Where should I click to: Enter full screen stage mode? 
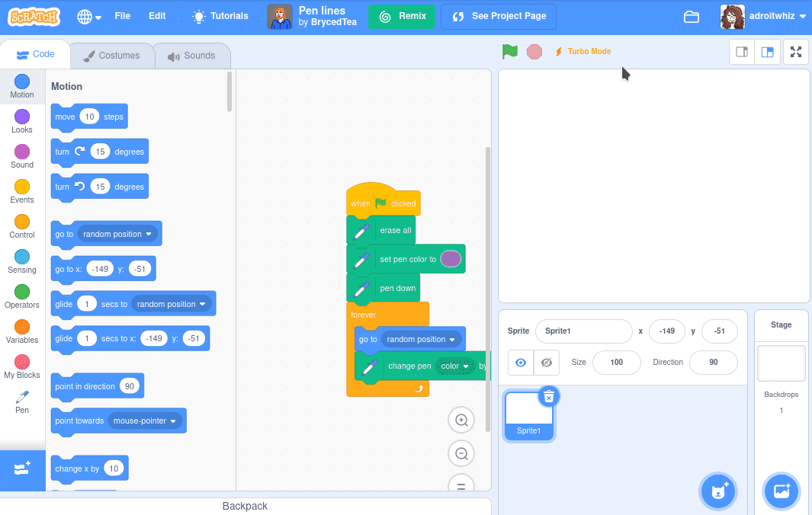(x=796, y=52)
